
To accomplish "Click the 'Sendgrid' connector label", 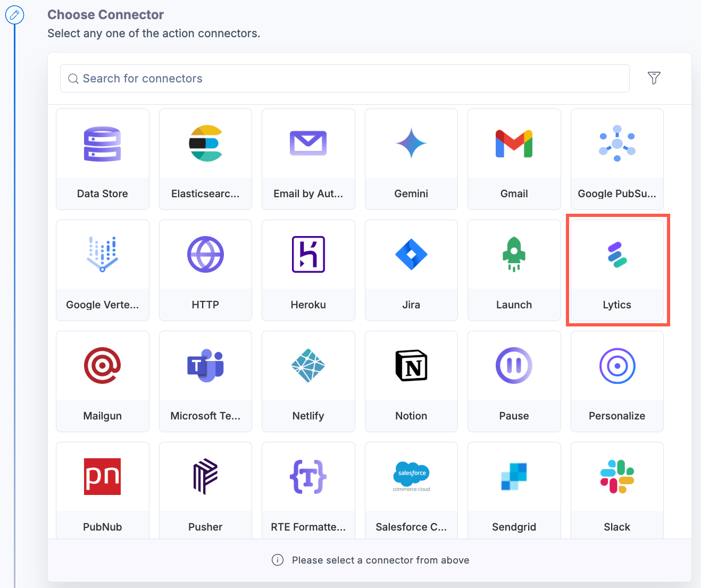I will 514,527.
